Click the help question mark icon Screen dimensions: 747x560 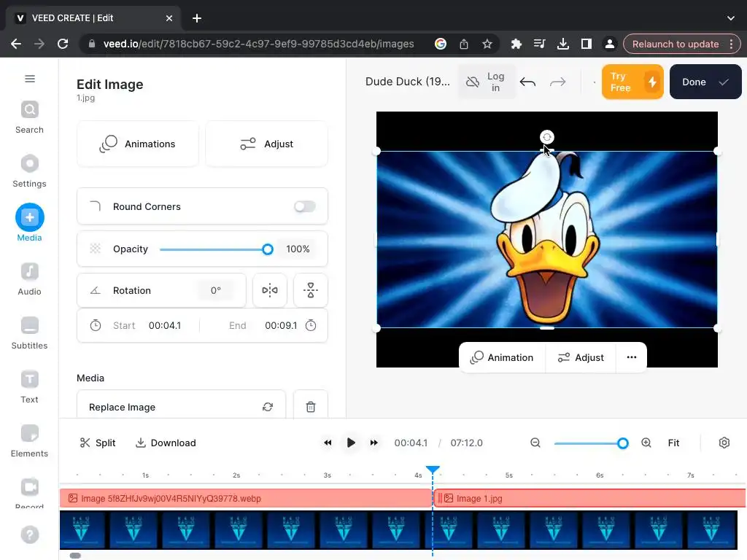click(x=29, y=534)
